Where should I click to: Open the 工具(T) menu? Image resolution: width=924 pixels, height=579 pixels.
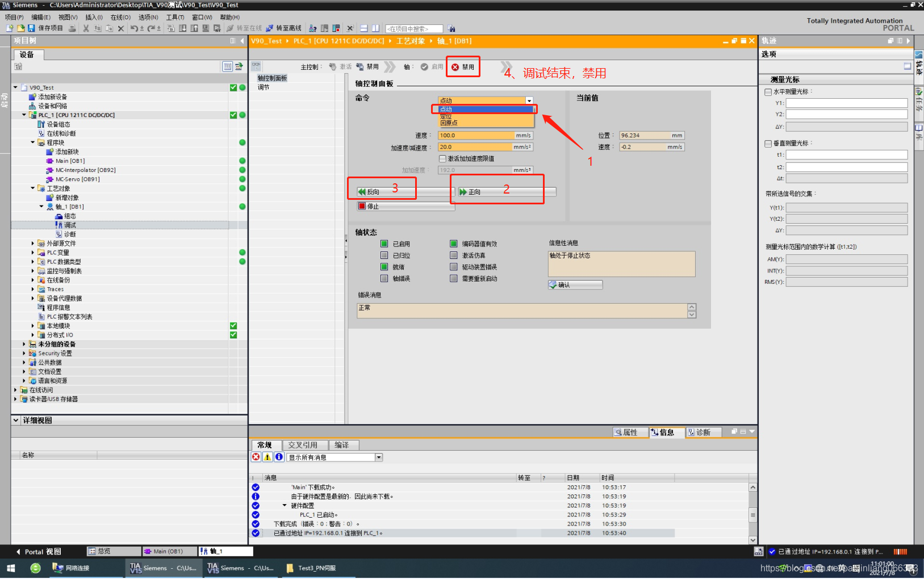coord(175,17)
